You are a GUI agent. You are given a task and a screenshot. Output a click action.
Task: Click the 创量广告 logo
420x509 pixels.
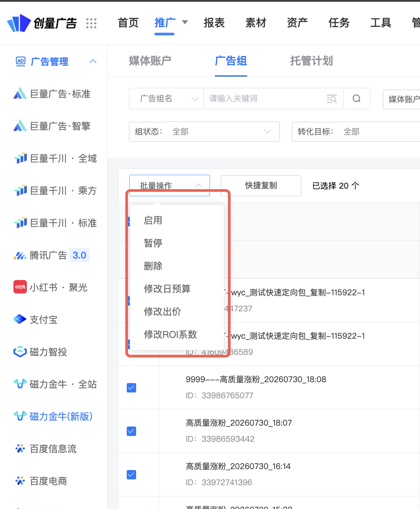(x=42, y=23)
